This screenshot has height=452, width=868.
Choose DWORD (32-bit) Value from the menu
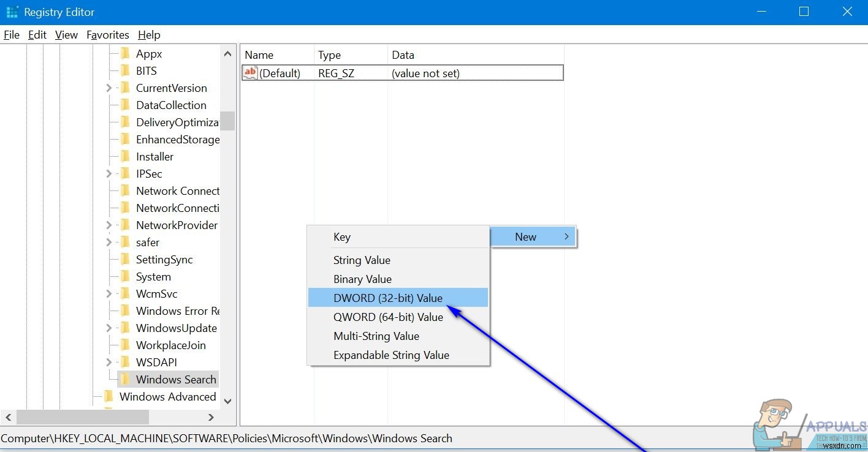coord(387,298)
